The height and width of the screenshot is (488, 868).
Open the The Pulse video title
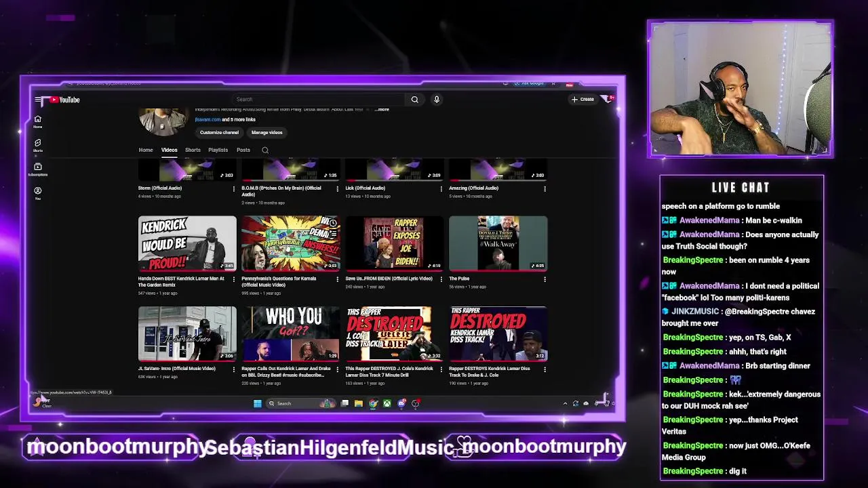pyautogui.click(x=459, y=279)
